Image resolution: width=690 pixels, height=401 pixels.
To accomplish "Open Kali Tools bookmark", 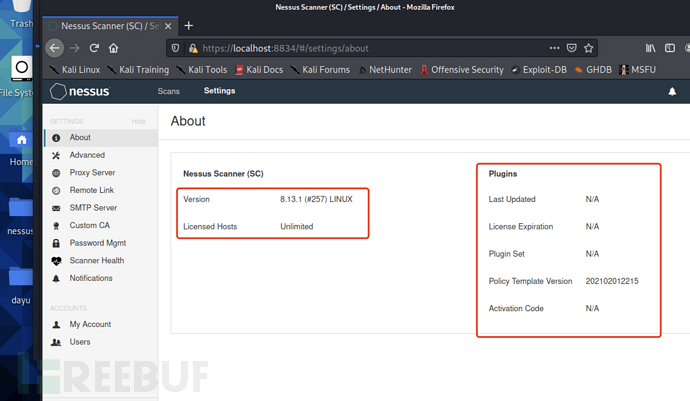I will click(202, 70).
